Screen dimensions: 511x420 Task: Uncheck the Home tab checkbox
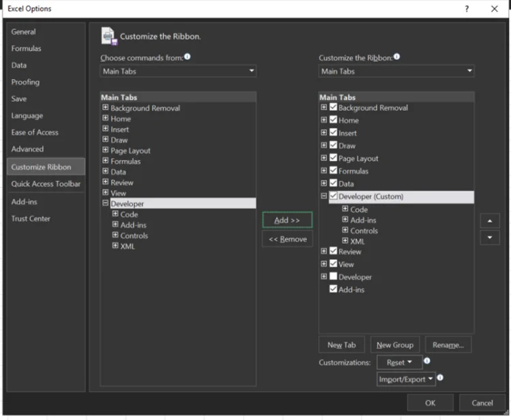[333, 120]
